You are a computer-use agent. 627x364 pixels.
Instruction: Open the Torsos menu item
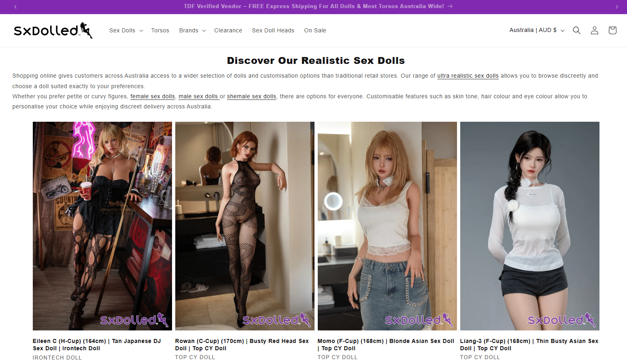coord(160,30)
